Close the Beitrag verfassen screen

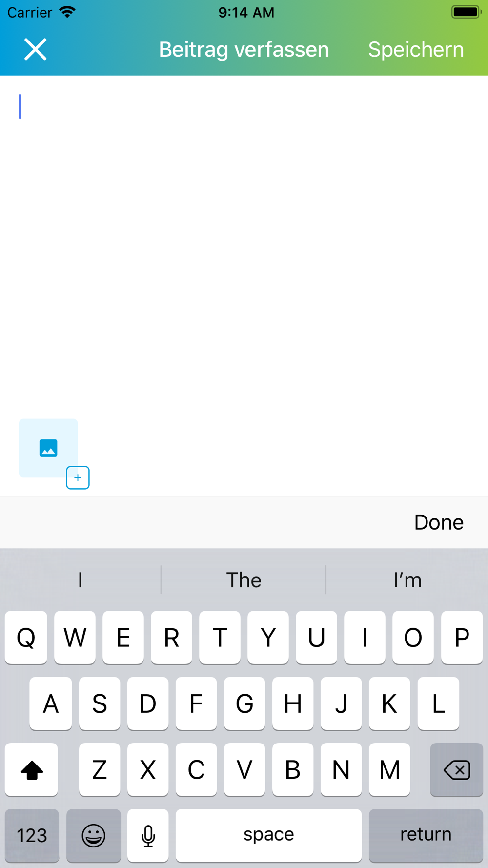pyautogui.click(x=35, y=49)
